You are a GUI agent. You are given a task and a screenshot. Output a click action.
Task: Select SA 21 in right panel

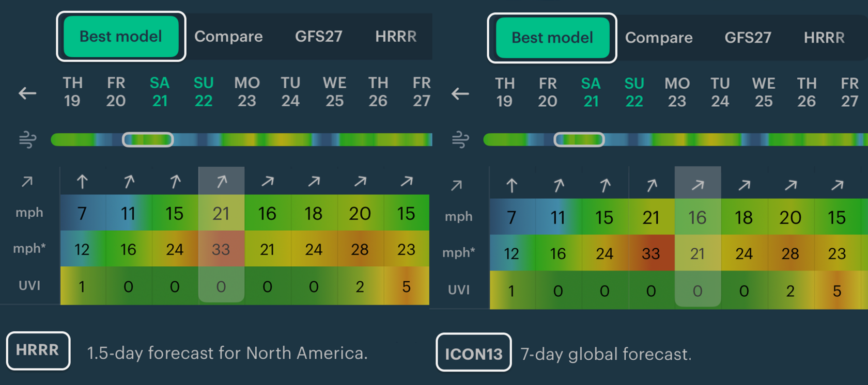coord(591,92)
